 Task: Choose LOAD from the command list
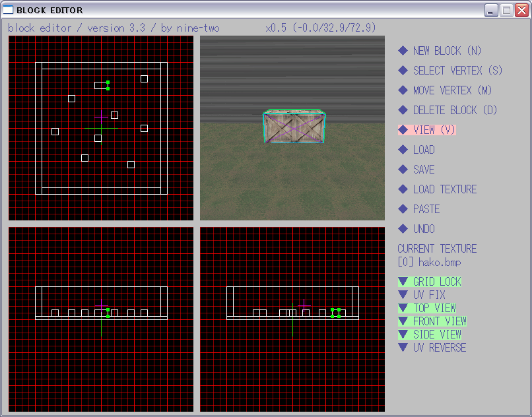(423, 150)
